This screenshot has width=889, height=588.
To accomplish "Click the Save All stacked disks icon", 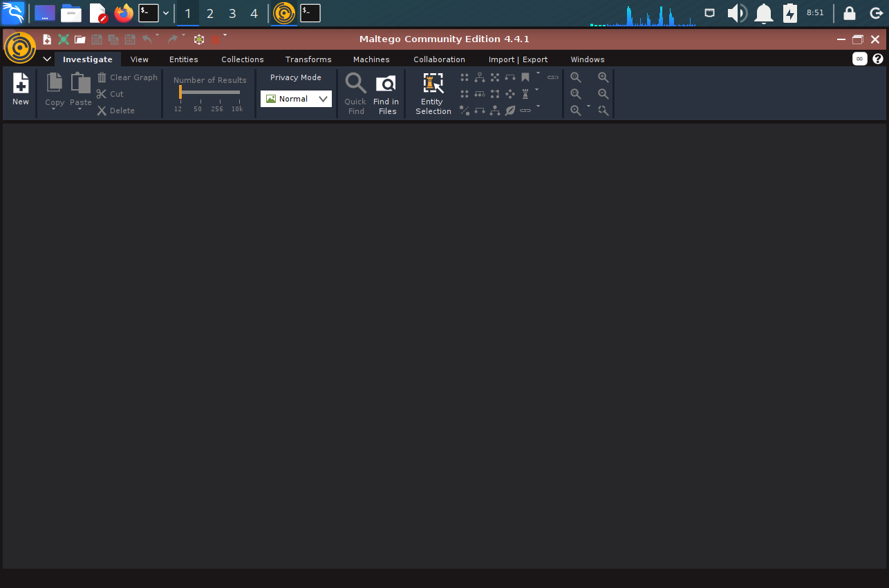I will coord(113,39).
